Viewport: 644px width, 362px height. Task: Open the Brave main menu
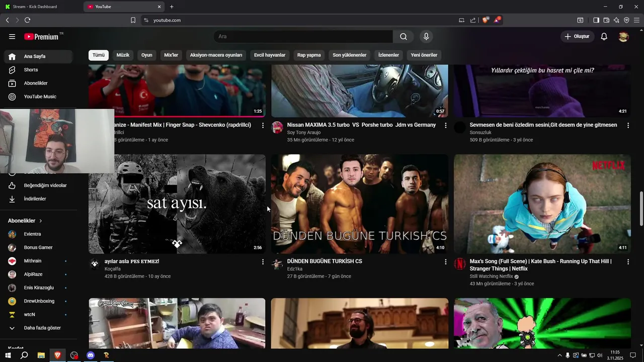(x=636, y=20)
